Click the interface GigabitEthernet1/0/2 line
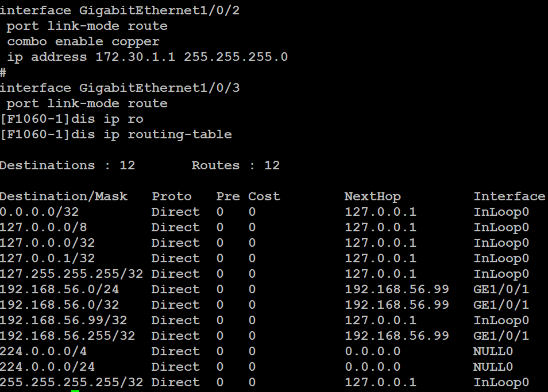This screenshot has width=548, height=392. [119, 10]
